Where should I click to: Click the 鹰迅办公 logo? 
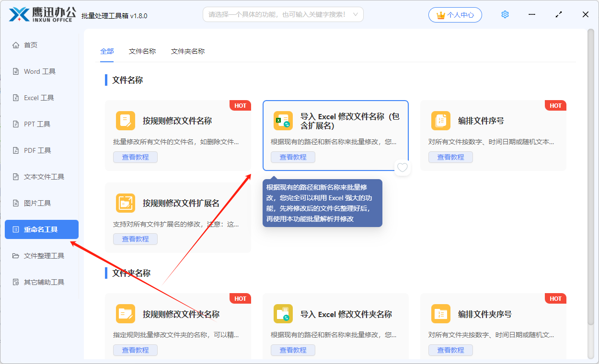pos(41,14)
